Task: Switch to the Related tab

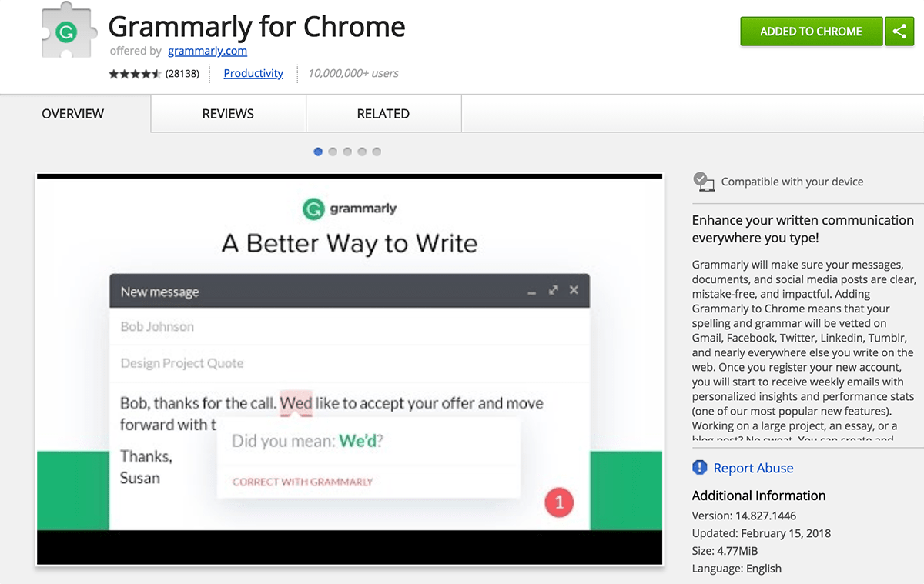Action: pos(383,113)
